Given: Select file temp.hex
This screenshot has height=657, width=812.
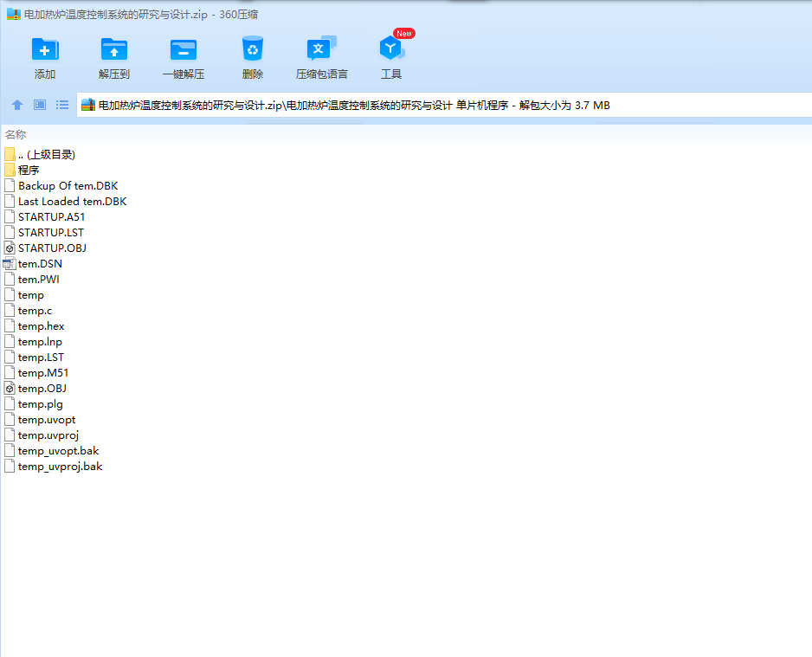Looking at the screenshot, I should point(41,326).
